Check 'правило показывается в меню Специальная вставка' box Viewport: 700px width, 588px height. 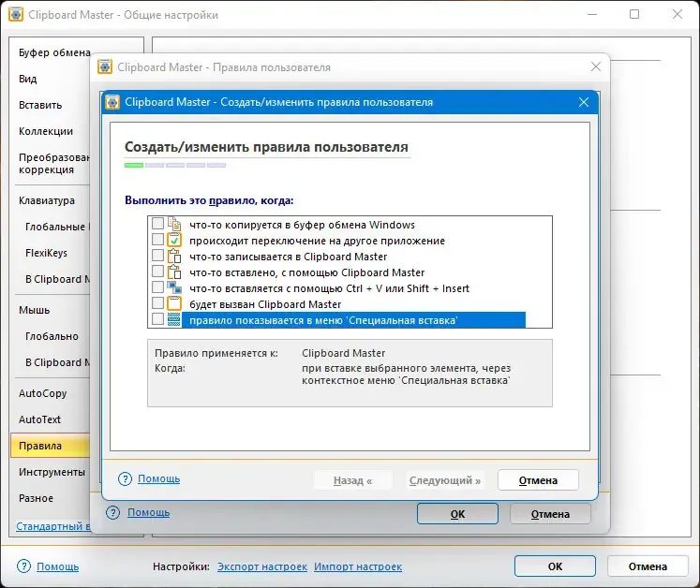pyautogui.click(x=157, y=319)
